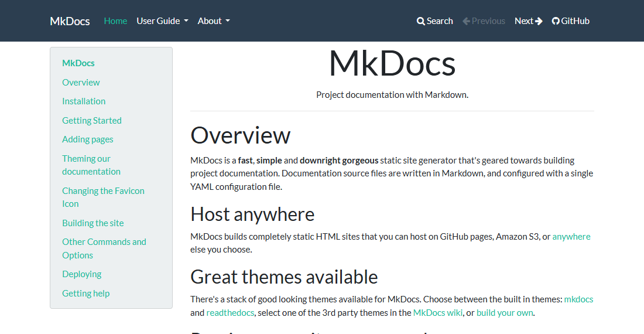
Task: Open Deploying sidebar link
Action: coord(82,274)
